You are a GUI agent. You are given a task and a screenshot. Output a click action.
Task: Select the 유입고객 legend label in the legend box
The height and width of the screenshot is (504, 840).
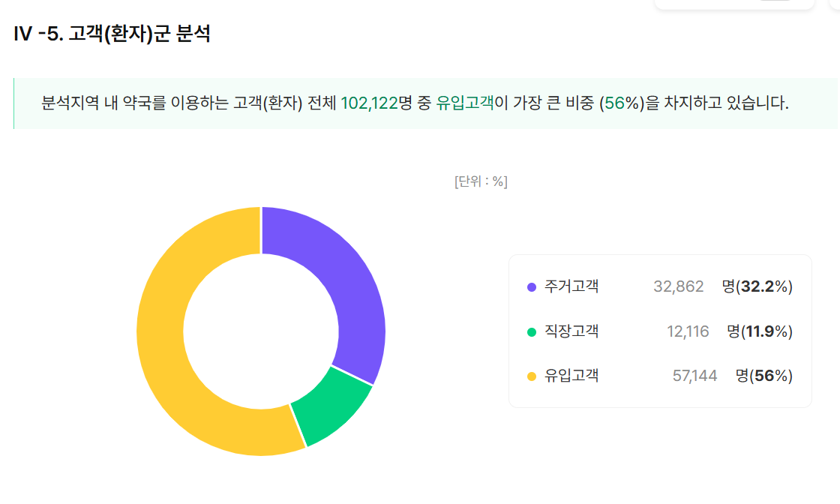click(571, 376)
